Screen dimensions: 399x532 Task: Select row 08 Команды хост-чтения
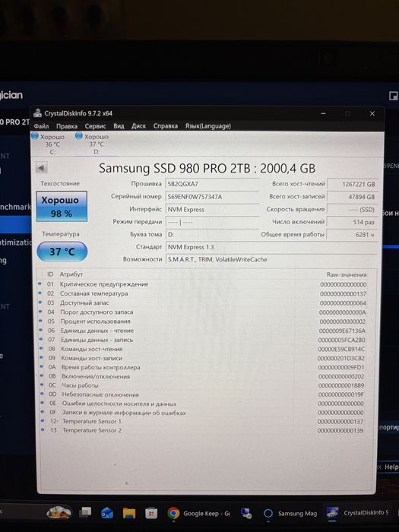[x=202, y=349]
